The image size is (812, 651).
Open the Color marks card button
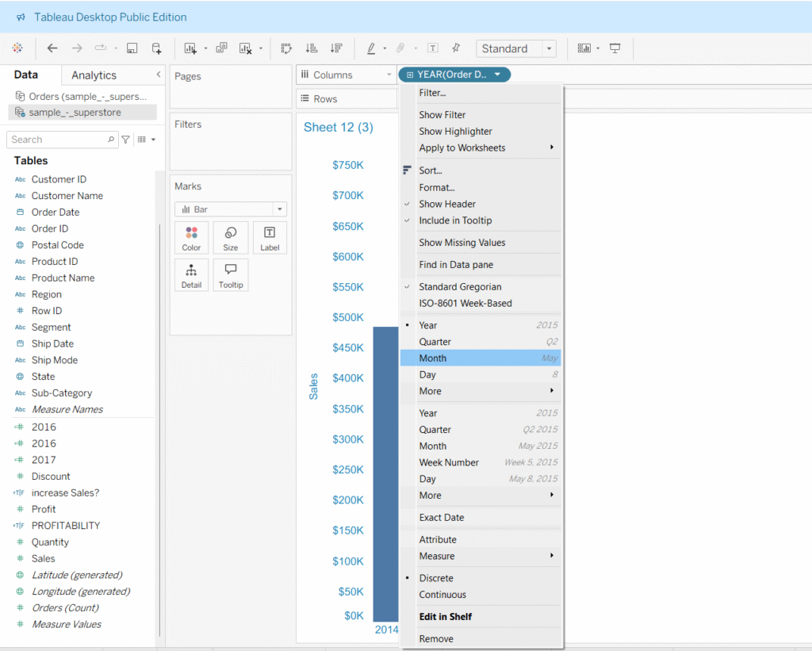[191, 237]
